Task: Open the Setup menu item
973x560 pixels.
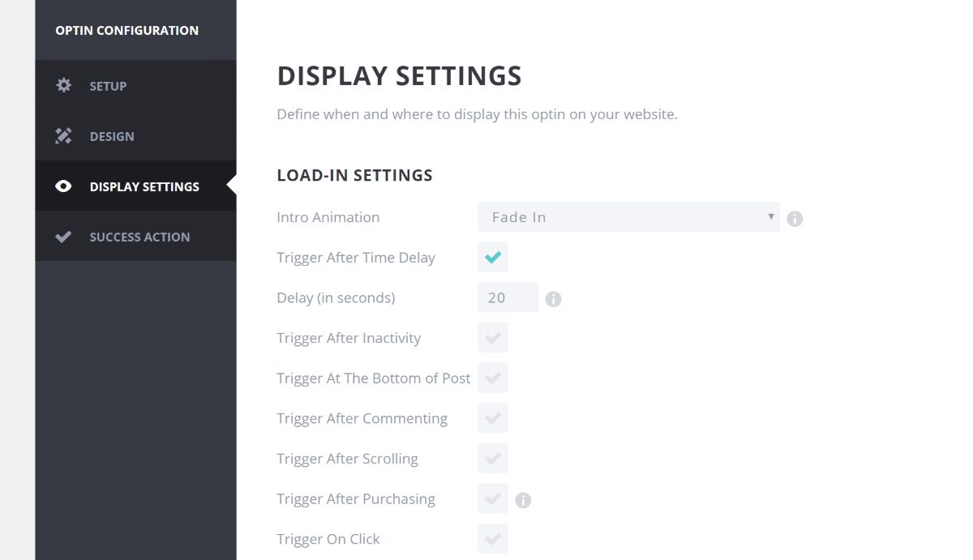Action: coord(108,86)
